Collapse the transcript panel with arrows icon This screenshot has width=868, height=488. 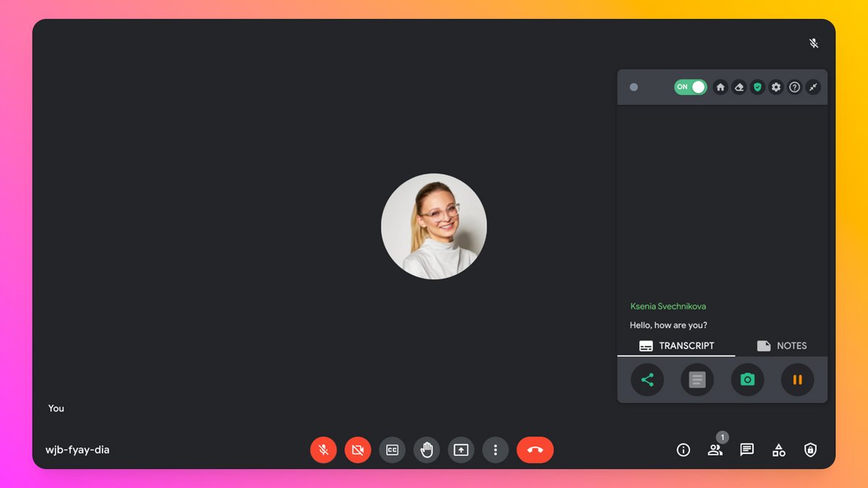click(x=813, y=87)
